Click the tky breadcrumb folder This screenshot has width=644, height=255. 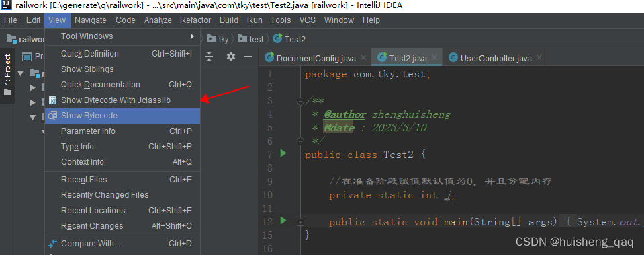click(x=218, y=40)
